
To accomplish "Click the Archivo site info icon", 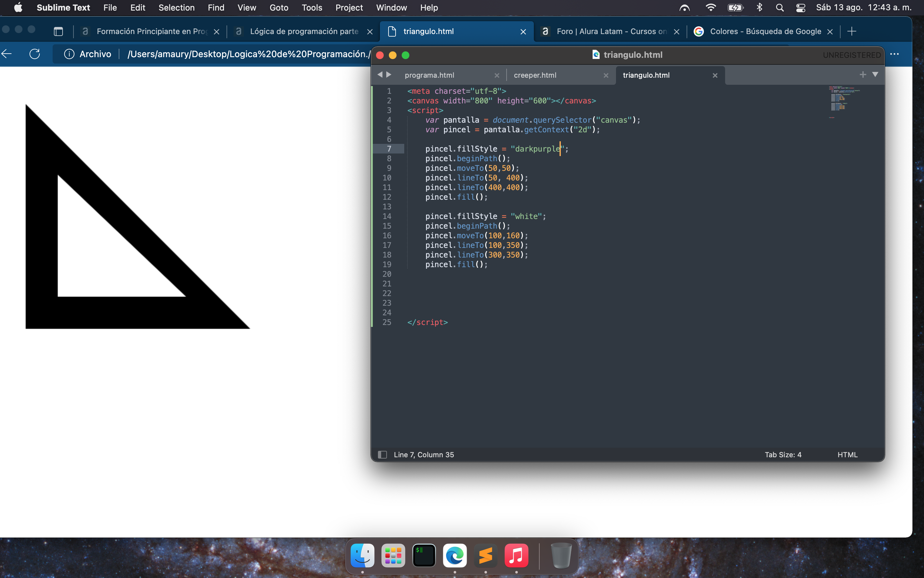I will pyautogui.click(x=69, y=54).
